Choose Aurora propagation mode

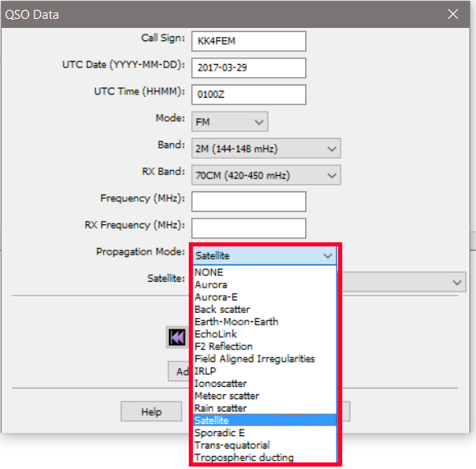[x=265, y=285]
